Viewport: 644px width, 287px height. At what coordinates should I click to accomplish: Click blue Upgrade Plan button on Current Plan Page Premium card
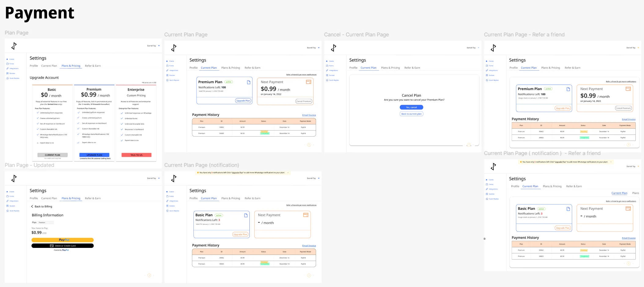pos(243,101)
